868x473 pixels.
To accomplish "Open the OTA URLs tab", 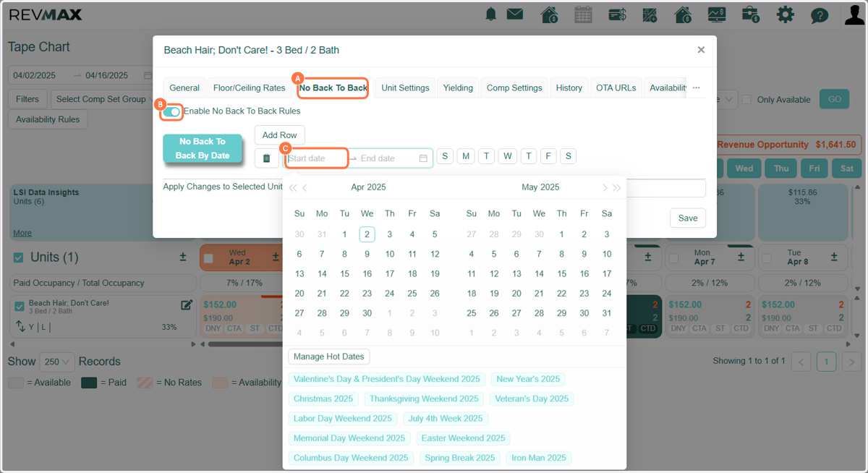I will pyautogui.click(x=616, y=88).
